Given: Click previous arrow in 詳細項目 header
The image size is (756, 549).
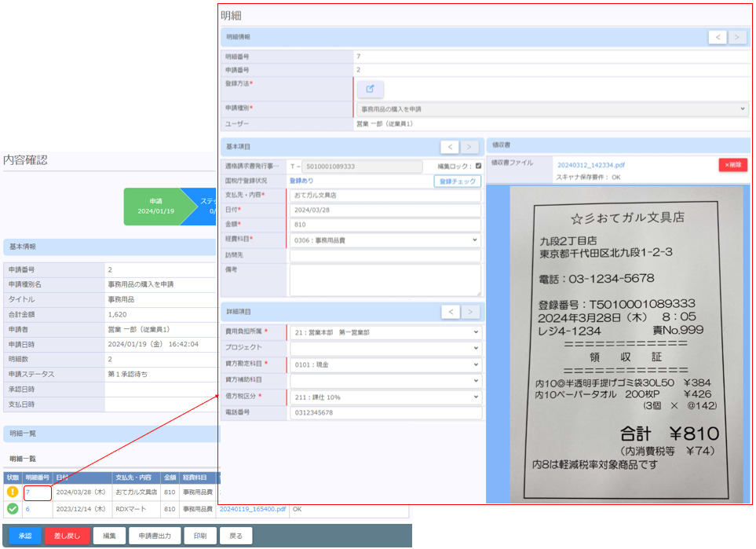Looking at the screenshot, I should point(449,312).
